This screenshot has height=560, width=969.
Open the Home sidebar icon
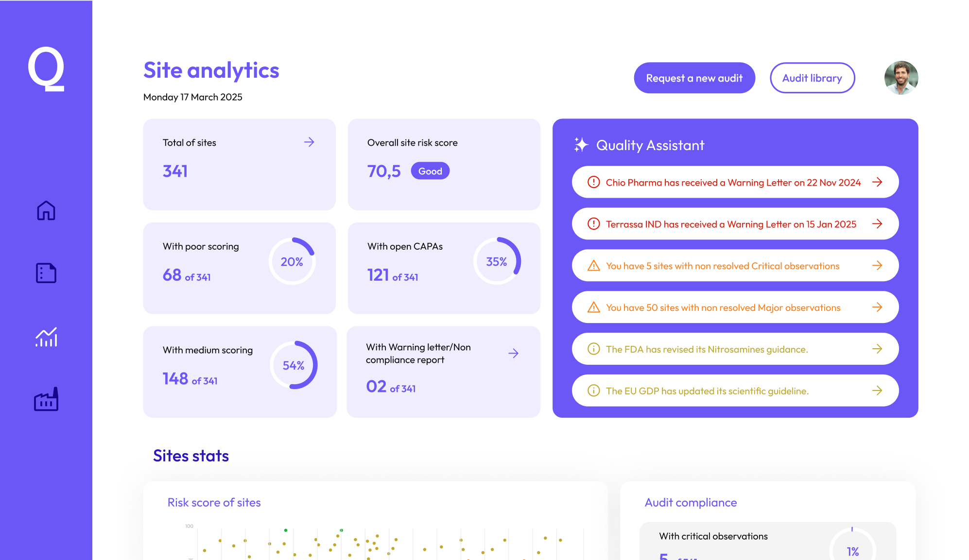[46, 210]
